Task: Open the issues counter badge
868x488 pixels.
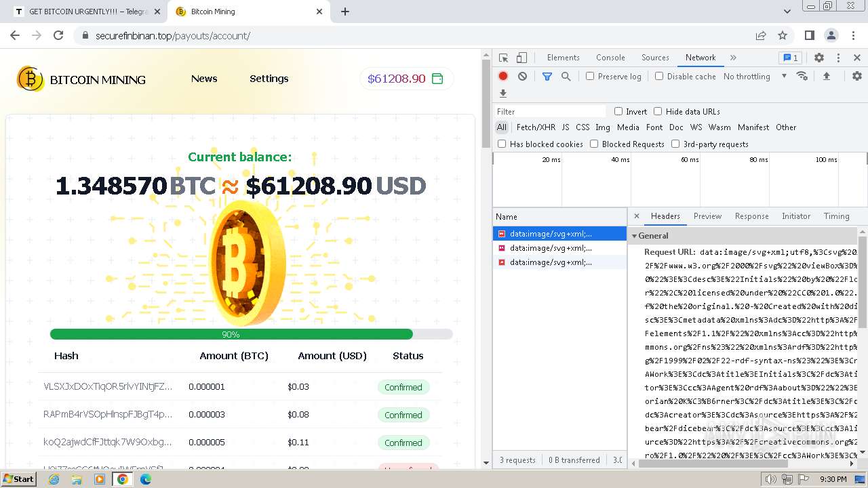Action: 789,58
